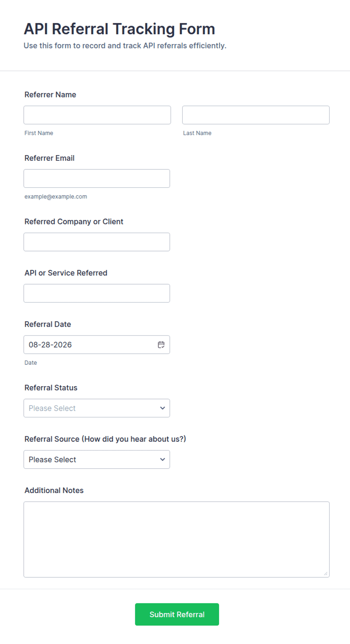This screenshot has width=350, height=644.
Task: Submit the form with Submit Referral
Action: click(177, 614)
